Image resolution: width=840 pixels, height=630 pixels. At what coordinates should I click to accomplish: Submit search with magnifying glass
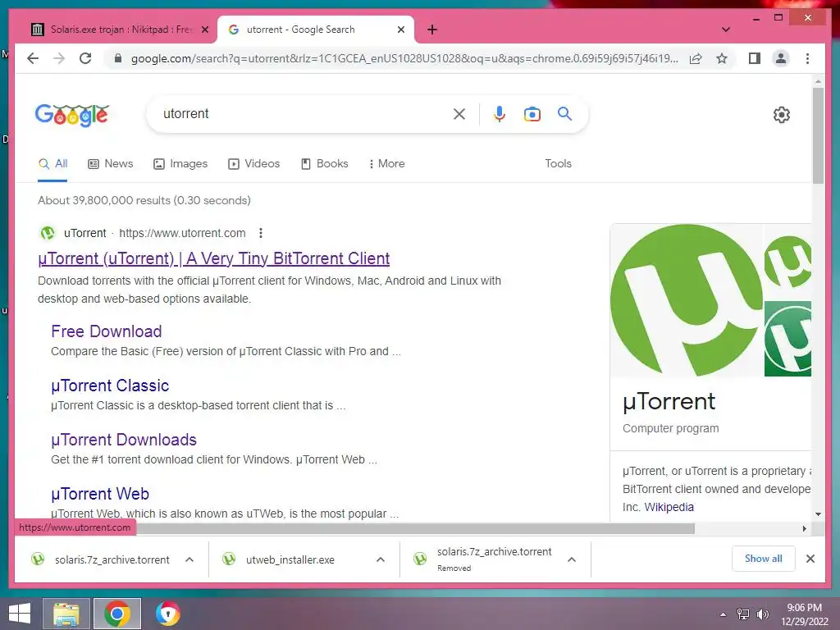pos(564,113)
